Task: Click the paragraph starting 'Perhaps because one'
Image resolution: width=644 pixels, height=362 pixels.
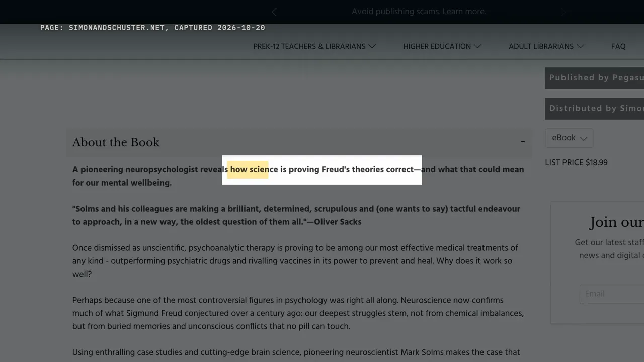Action: tap(298, 313)
